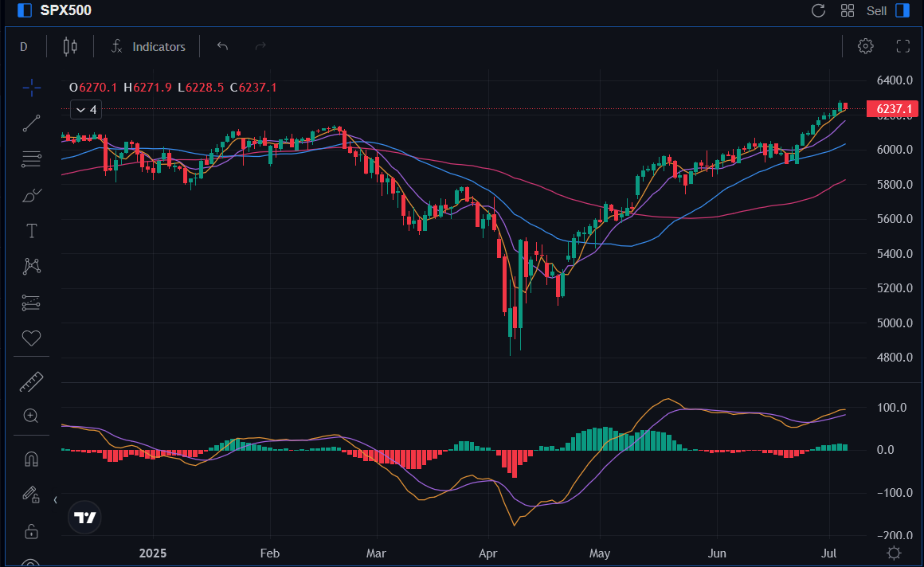Click the Jul label on time axis
Image resolution: width=924 pixels, height=567 pixels.
[829, 553]
